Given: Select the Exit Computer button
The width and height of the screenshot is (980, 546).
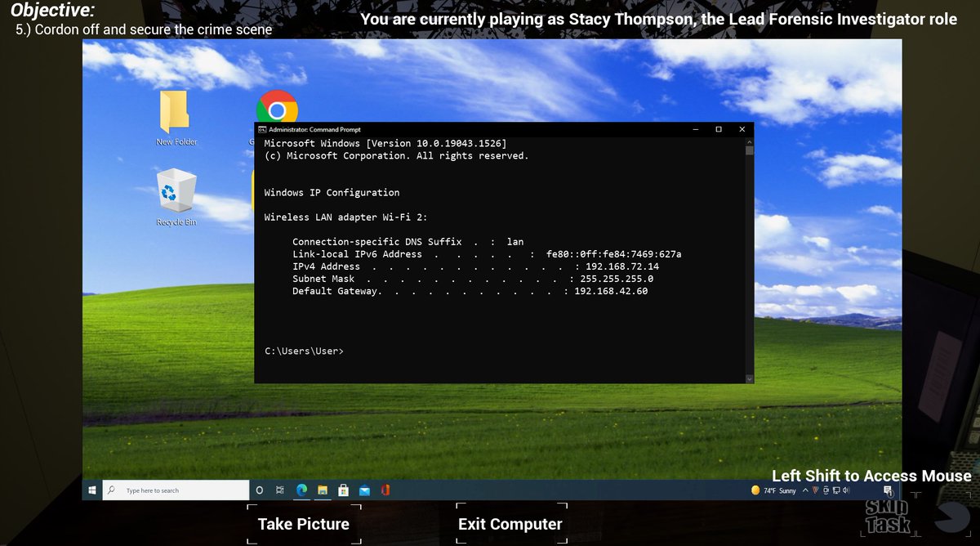Looking at the screenshot, I should (509, 524).
